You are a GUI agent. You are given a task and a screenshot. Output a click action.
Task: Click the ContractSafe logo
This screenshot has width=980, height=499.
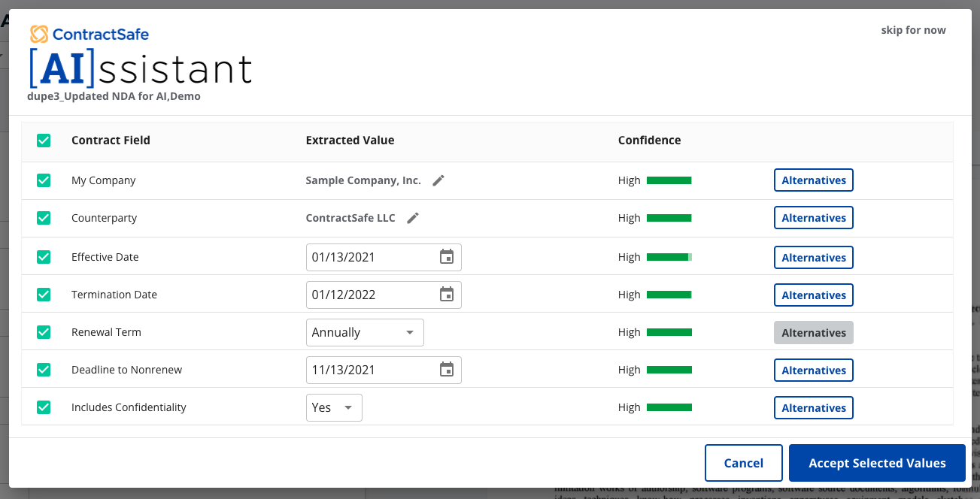point(90,34)
